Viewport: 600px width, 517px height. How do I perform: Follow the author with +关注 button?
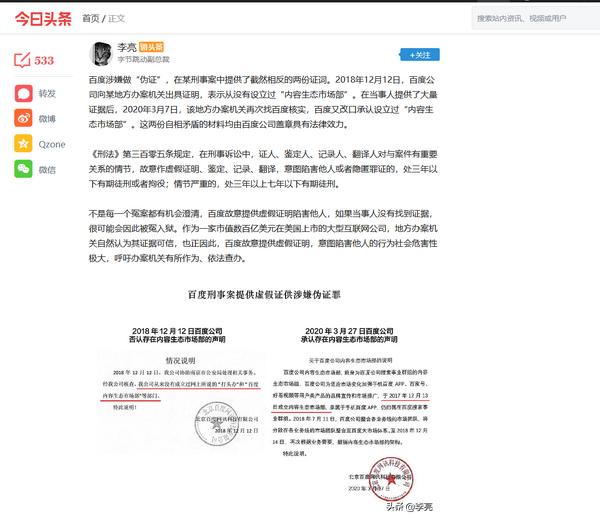[420, 55]
